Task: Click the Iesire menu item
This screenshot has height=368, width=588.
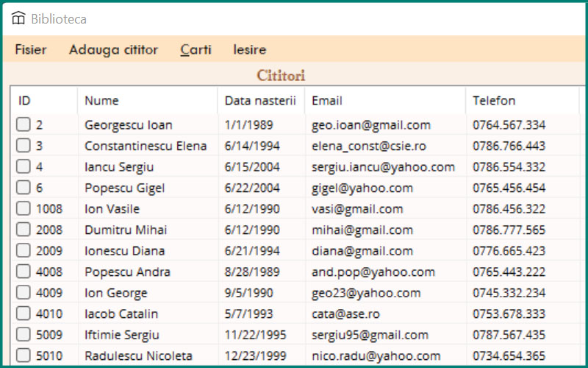Action: pos(250,50)
